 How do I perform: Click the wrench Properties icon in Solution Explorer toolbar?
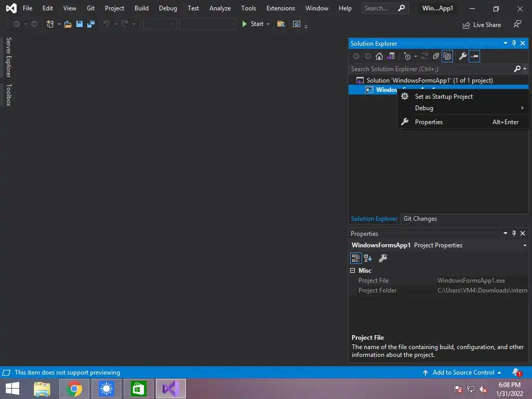tap(463, 56)
